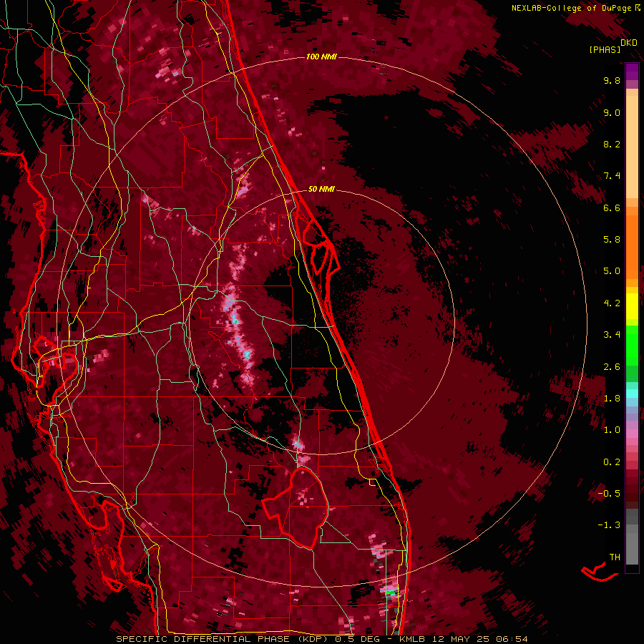The image size is (644, 644).
Task: Click the 5.8 scale value
Action: click(x=612, y=240)
